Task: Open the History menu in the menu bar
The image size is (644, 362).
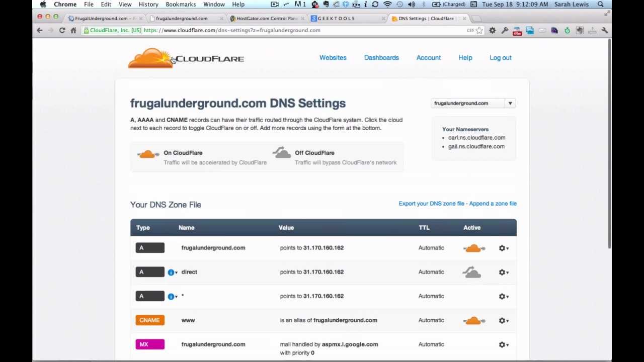Action: pos(148,5)
